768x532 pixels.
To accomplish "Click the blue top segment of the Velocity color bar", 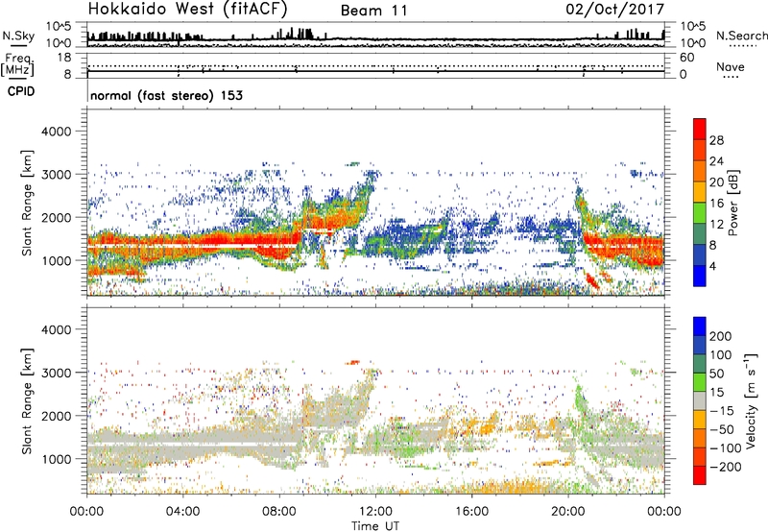I will click(700, 326).
